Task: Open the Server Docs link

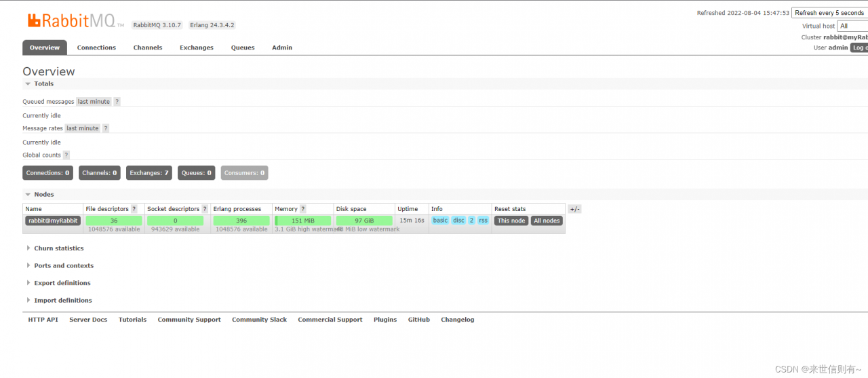Action: tap(88, 320)
